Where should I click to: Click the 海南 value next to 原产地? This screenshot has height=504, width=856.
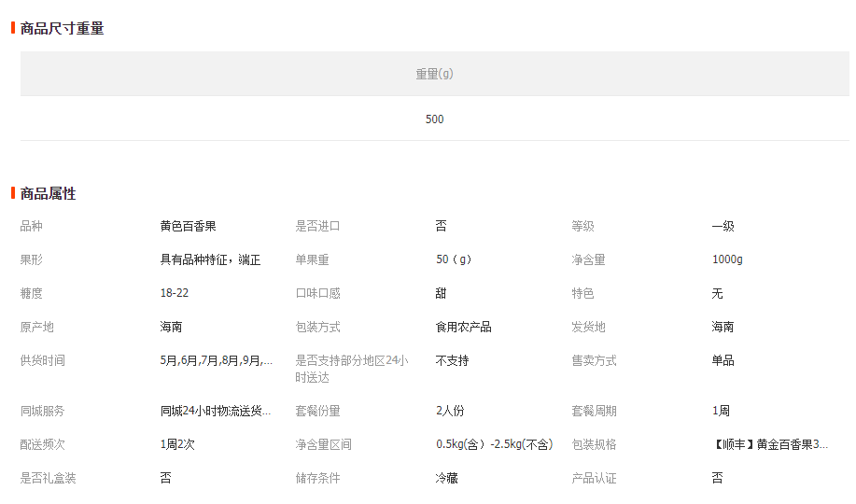tap(172, 328)
